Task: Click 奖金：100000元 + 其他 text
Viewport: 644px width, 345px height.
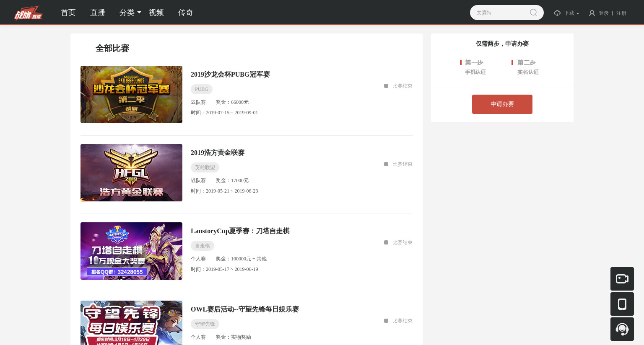Action: (x=241, y=259)
